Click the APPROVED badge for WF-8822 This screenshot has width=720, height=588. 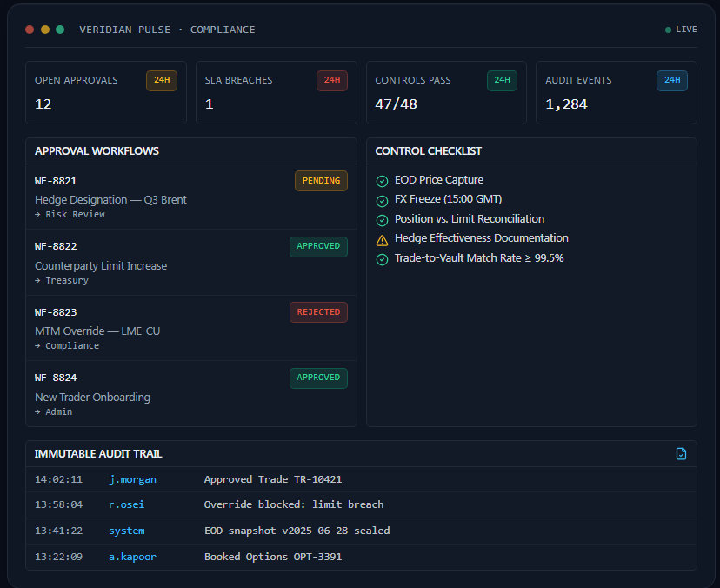click(318, 247)
